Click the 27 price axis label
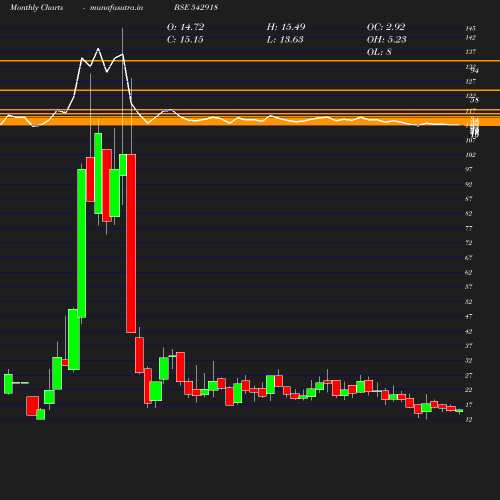The height and width of the screenshot is (500, 500). (x=469, y=375)
